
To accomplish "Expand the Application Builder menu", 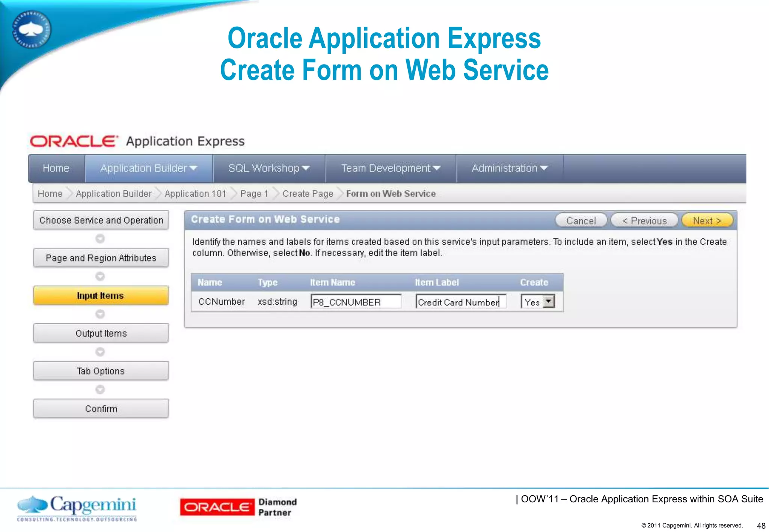I will click(149, 168).
